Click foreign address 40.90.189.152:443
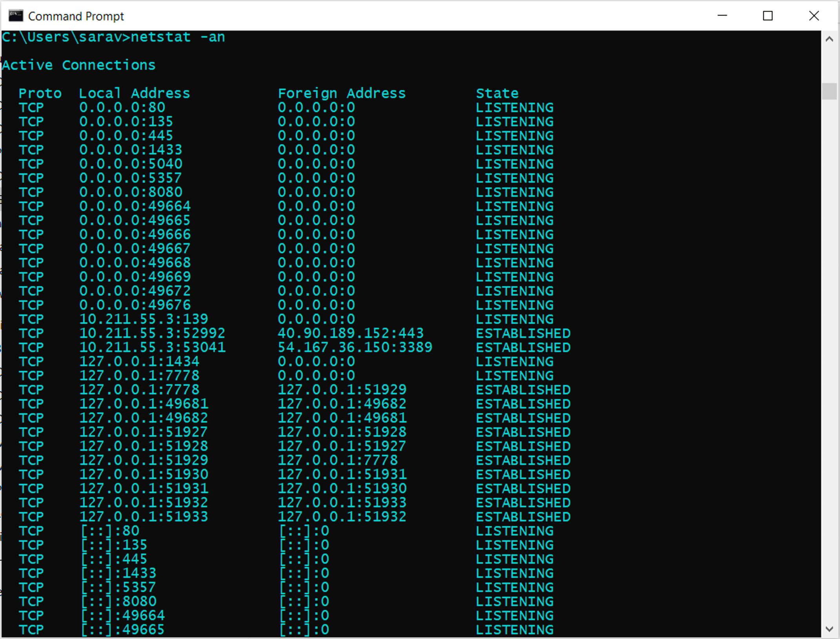 click(351, 333)
